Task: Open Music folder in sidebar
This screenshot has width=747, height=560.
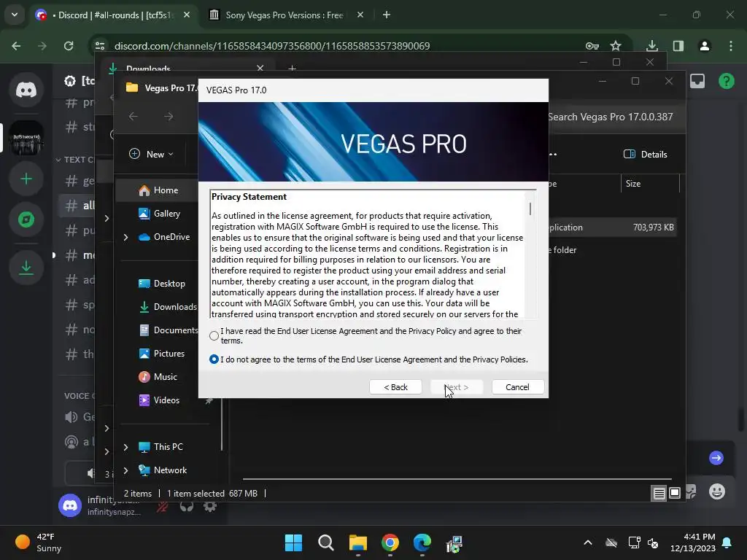Action: coord(158,377)
